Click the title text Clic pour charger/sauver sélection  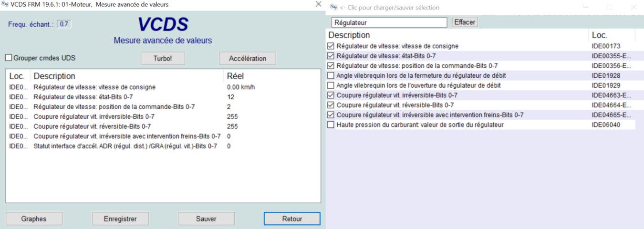390,8
